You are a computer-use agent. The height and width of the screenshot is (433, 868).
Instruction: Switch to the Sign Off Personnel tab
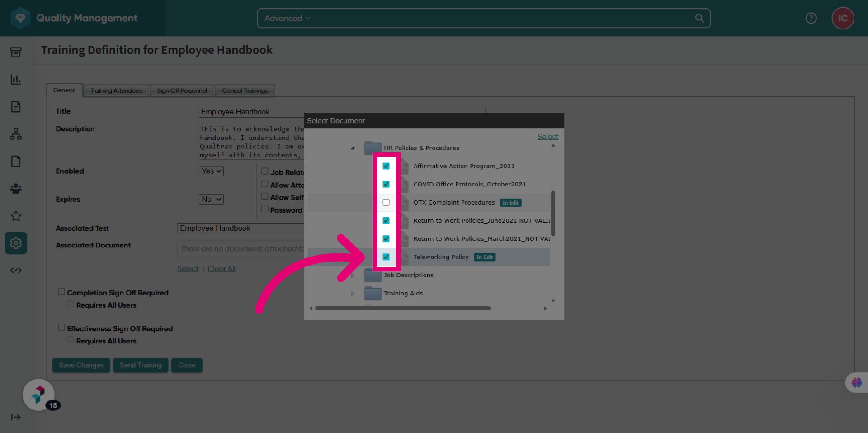[x=182, y=90]
